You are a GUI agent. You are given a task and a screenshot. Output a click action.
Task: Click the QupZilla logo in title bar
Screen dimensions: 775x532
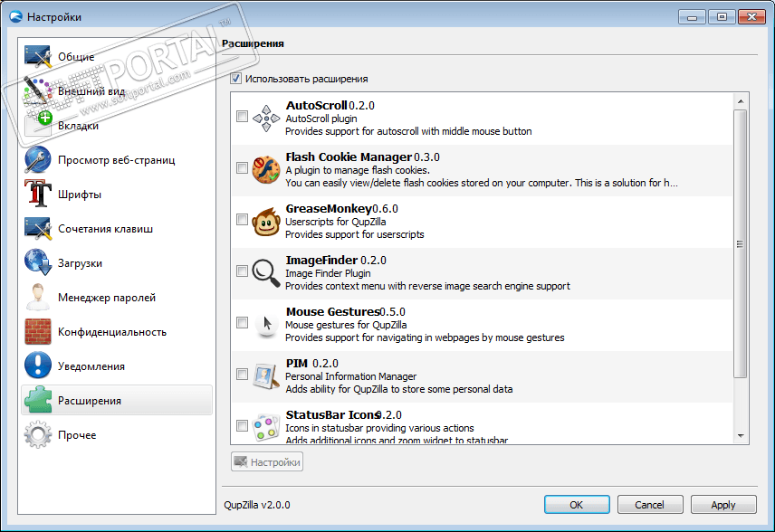point(15,17)
